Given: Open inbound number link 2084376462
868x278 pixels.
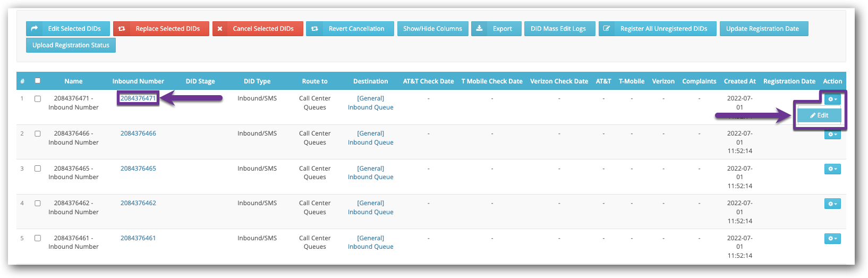Looking at the screenshot, I should [x=138, y=203].
